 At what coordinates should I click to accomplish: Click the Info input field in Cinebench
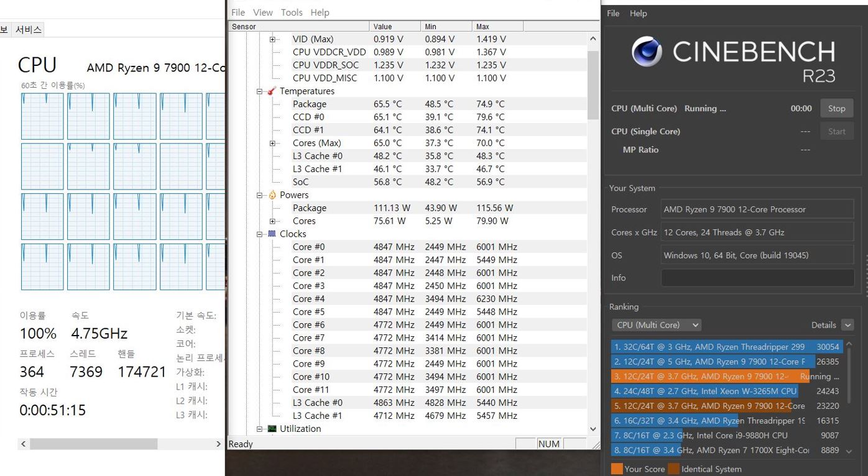(757, 278)
